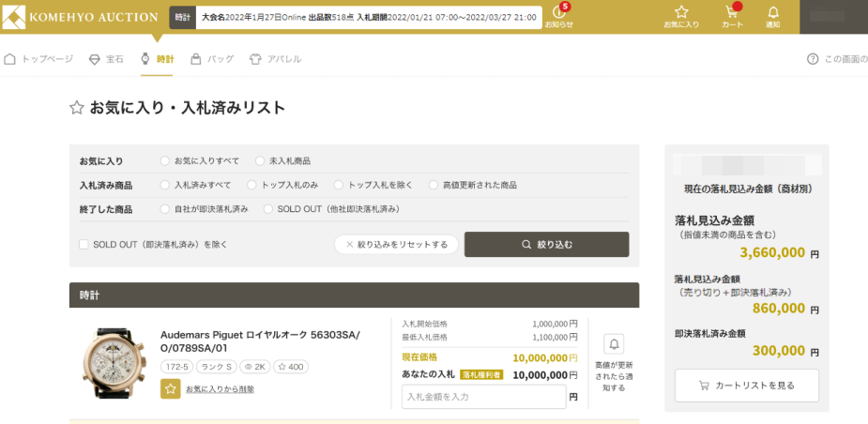Image resolution: width=868 pixels, height=424 pixels.
Task: Open the お知らせ notifications icon
Action: point(558,16)
